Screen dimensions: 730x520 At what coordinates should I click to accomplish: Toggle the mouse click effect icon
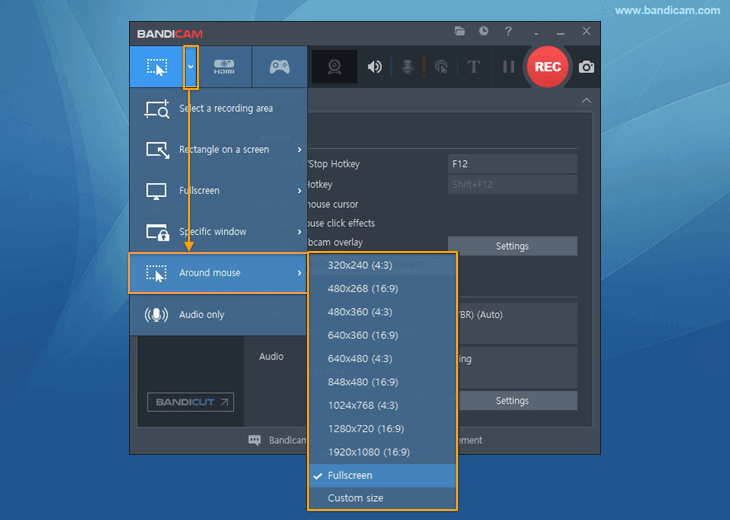click(441, 67)
